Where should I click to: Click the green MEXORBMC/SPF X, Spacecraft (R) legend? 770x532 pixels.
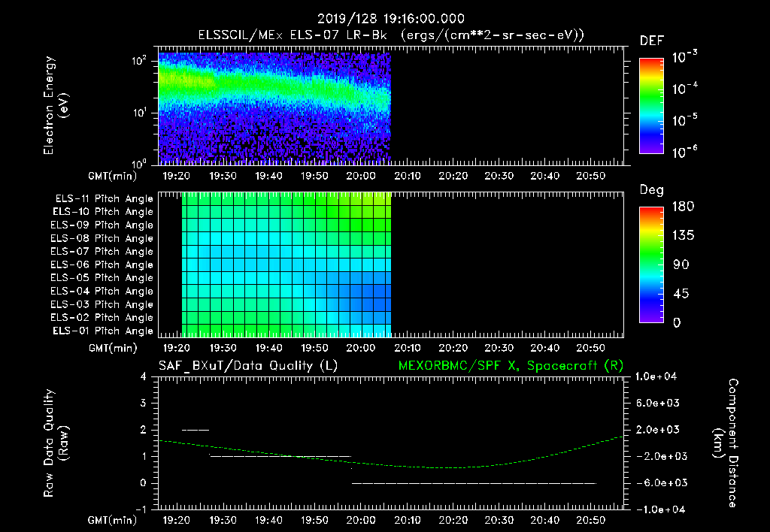[x=511, y=366]
